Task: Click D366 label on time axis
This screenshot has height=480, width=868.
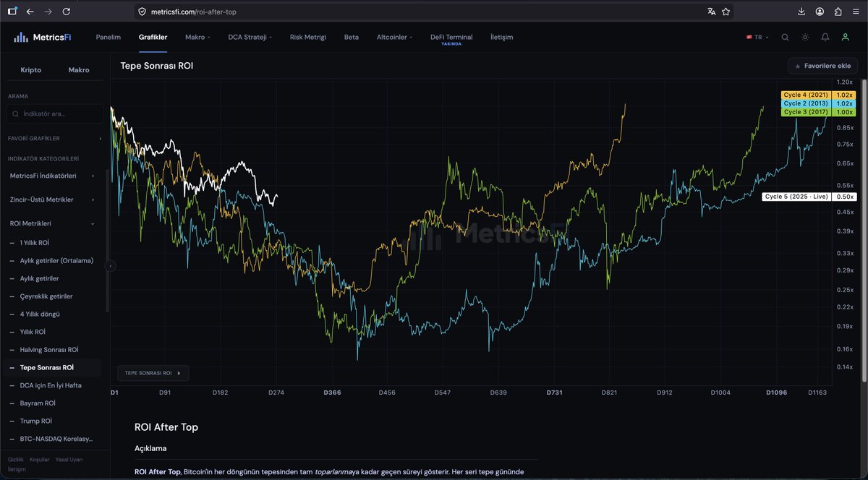Action: [332, 392]
